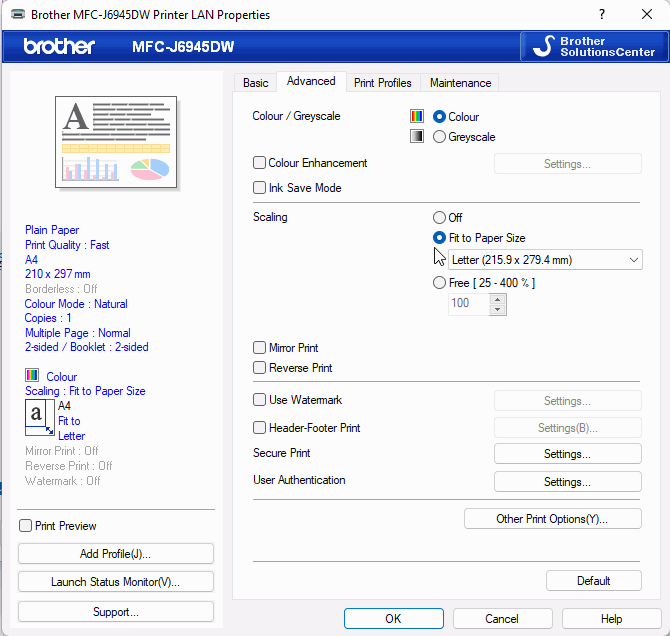This screenshot has width=670, height=636.
Task: Click the greyscale gradient icon
Action: click(x=417, y=136)
